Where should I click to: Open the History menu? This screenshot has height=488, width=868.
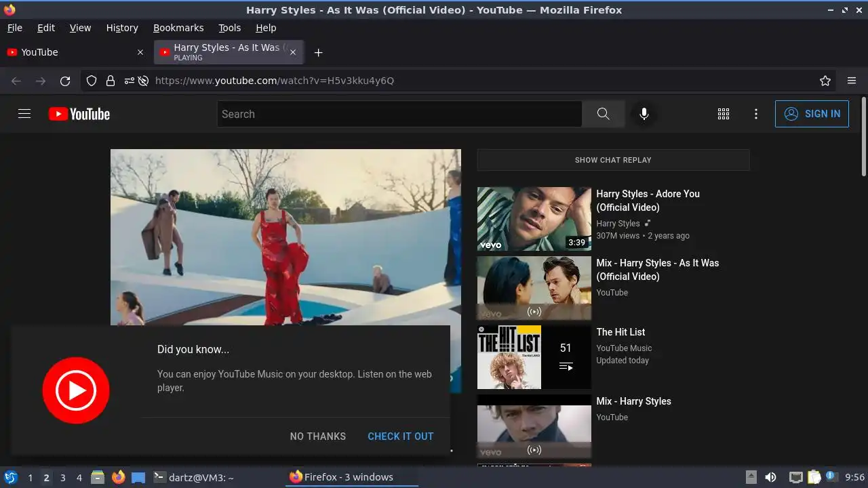[122, 28]
